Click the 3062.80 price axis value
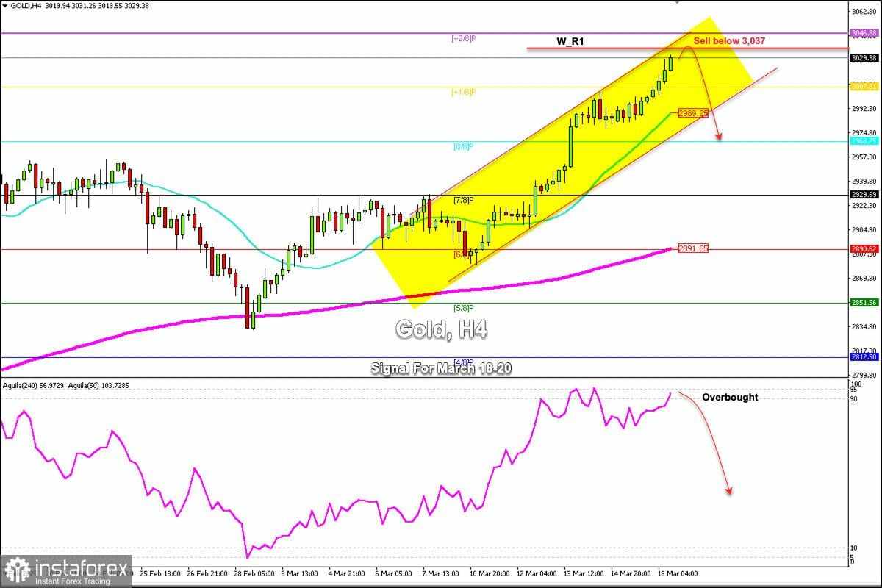The height and width of the screenshot is (588, 882). click(x=864, y=11)
